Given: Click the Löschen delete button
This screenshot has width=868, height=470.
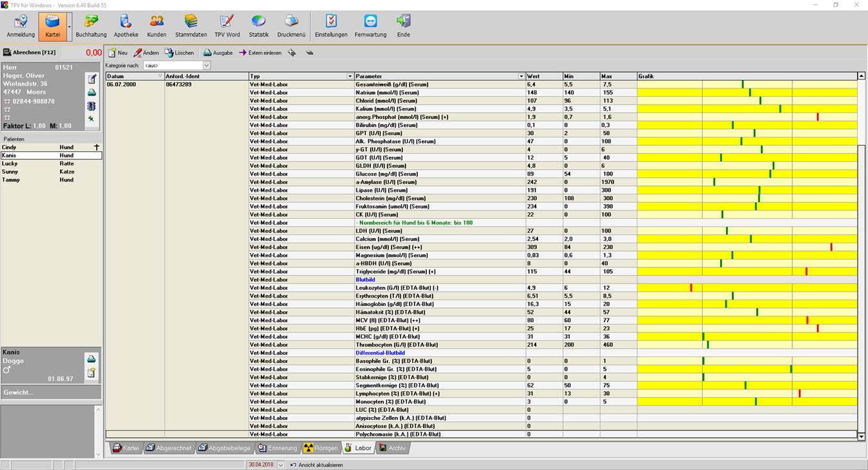Looking at the screenshot, I should (x=179, y=53).
